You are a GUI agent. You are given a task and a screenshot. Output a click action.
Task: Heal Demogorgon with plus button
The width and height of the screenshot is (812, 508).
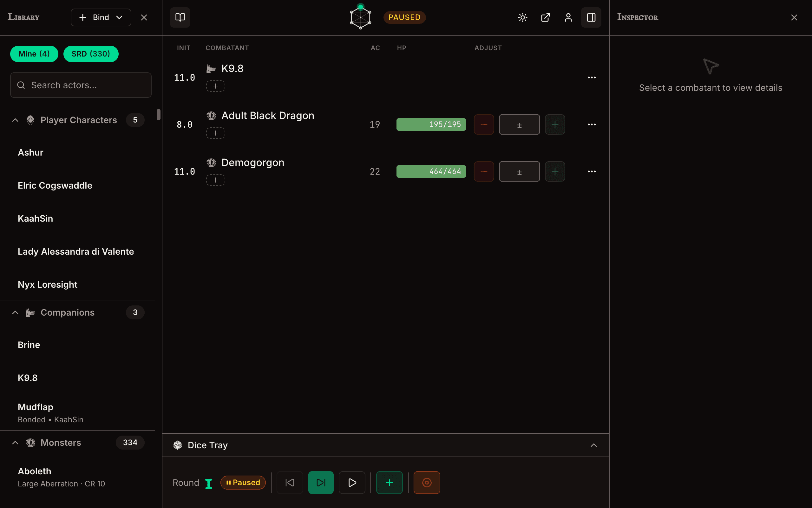click(x=555, y=171)
